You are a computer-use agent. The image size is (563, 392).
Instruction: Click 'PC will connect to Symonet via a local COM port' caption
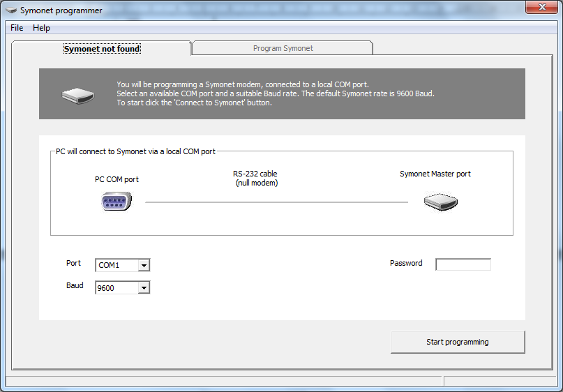[135, 151]
